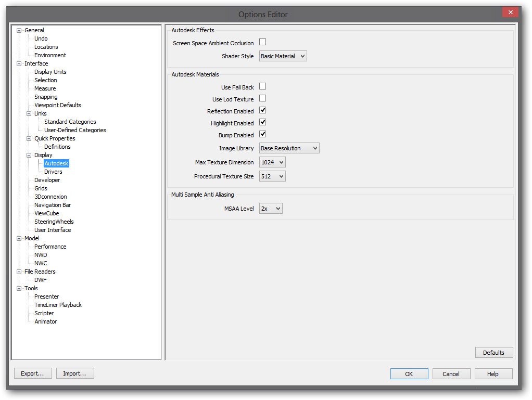Click the Defaults button

point(493,353)
